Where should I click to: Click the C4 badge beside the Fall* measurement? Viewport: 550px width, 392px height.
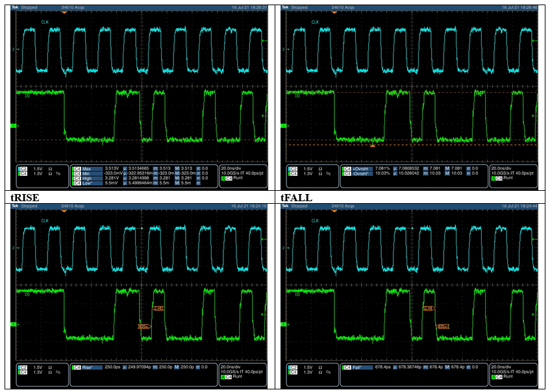coord(347,367)
